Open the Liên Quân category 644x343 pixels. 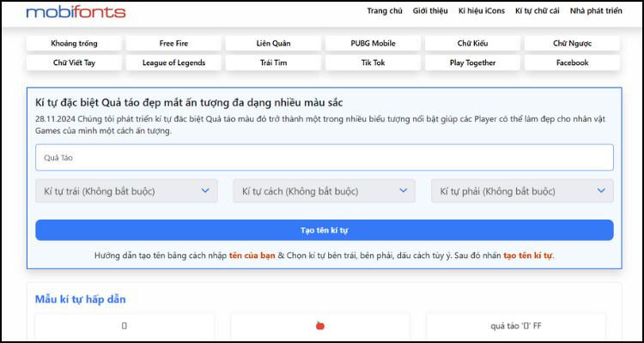point(273,43)
